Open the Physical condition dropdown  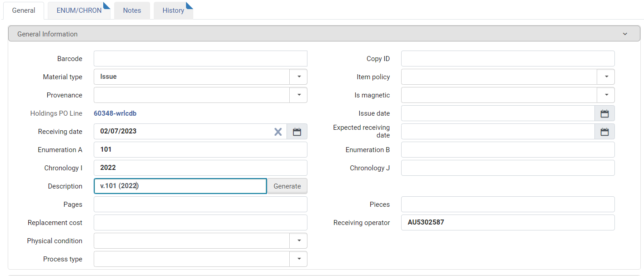[x=299, y=241]
